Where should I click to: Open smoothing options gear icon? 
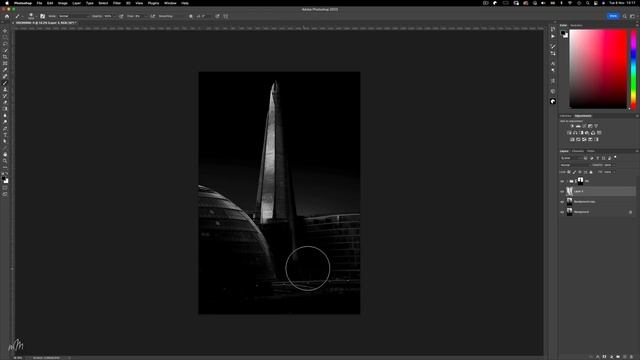click(191, 16)
